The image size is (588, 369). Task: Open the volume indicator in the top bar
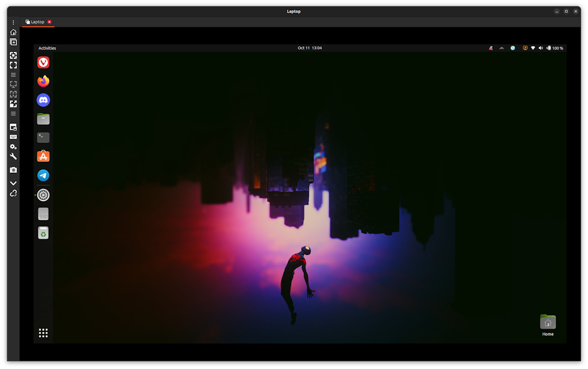pos(540,48)
